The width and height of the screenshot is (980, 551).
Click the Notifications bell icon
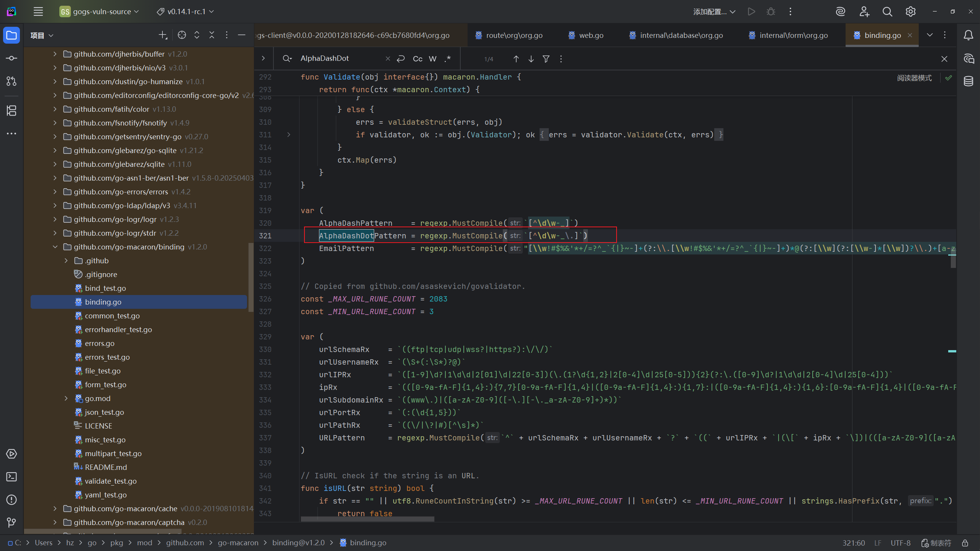(969, 35)
